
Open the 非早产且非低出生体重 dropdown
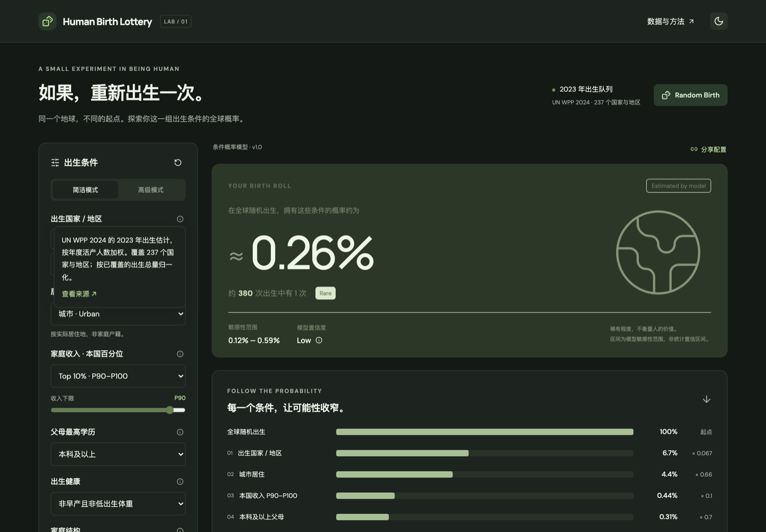pos(118,504)
